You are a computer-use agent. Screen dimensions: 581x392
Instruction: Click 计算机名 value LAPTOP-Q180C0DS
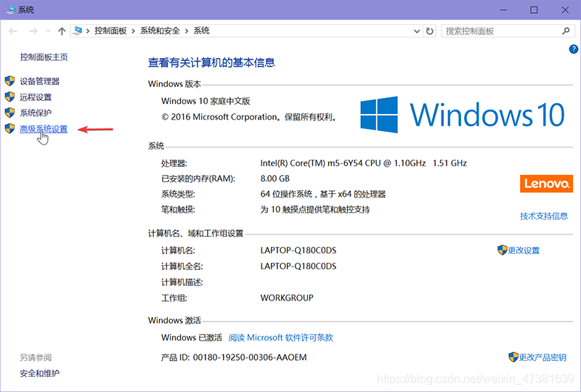(x=298, y=250)
